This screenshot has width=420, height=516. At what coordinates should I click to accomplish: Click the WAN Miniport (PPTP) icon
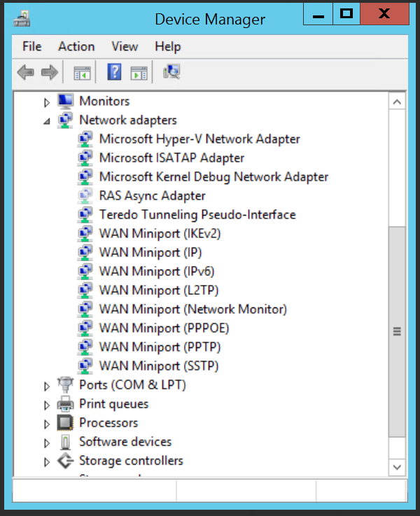pyautogui.click(x=85, y=347)
